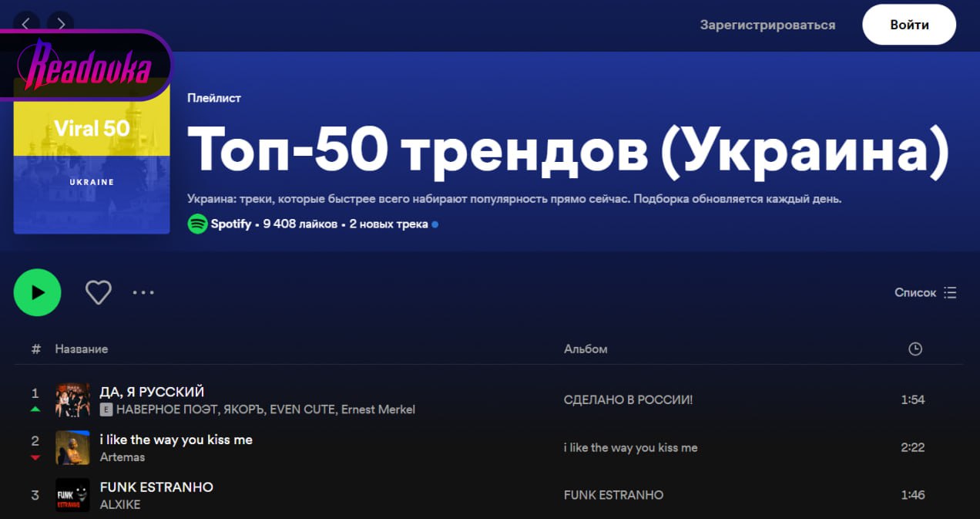Viewport: 980px width, 519px height.
Task: Open the Список view dropdown
Action: (x=925, y=292)
